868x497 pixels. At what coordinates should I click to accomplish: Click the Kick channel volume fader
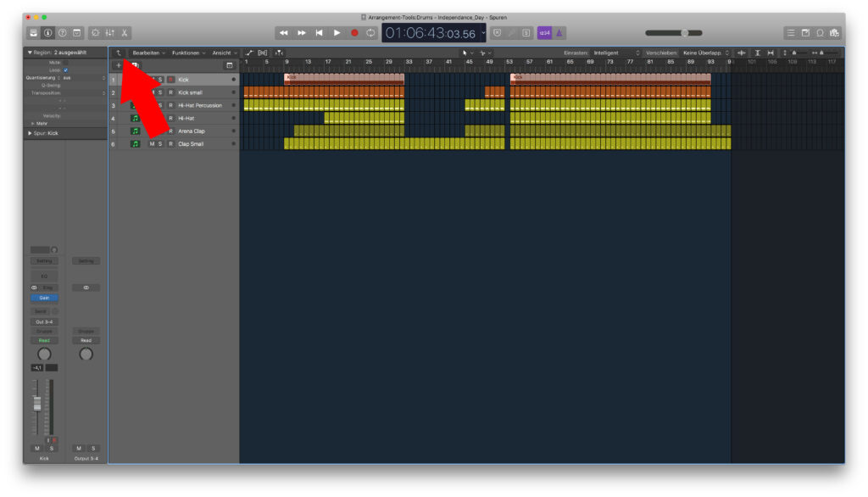(37, 404)
